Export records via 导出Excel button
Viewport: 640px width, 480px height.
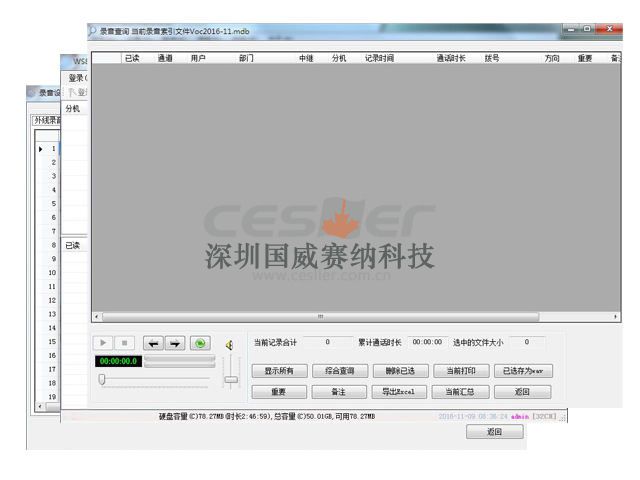click(399, 392)
